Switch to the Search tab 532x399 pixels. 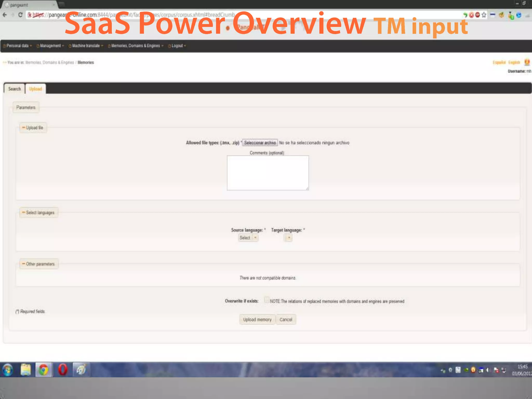pos(14,89)
